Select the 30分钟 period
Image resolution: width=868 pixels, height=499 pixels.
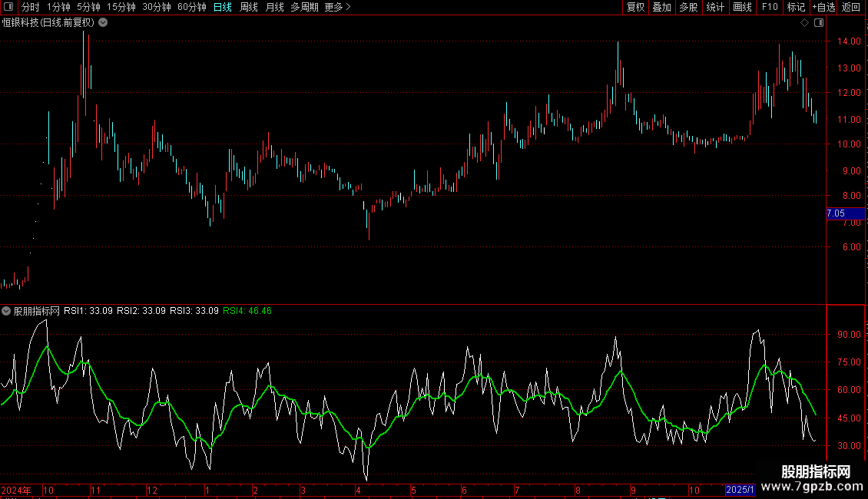pos(157,7)
